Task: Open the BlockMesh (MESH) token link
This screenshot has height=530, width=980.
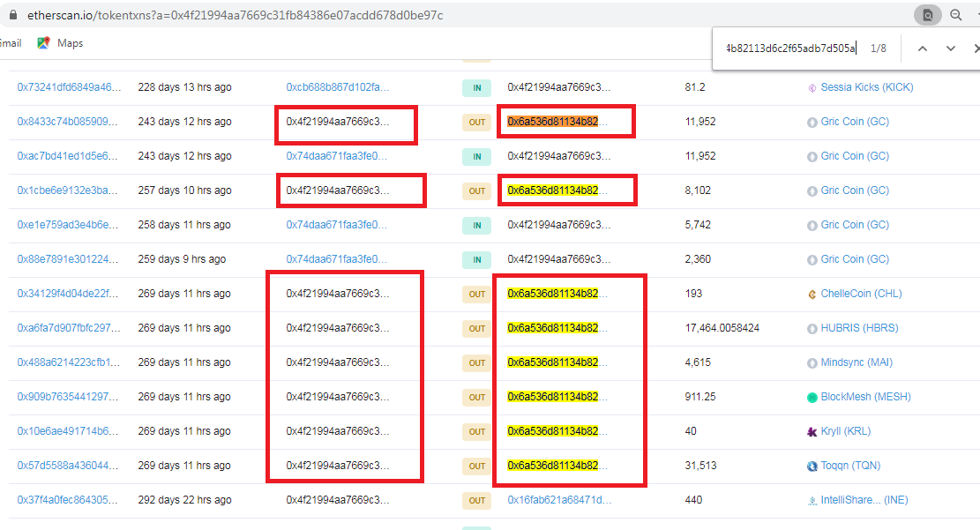Action: (865, 396)
